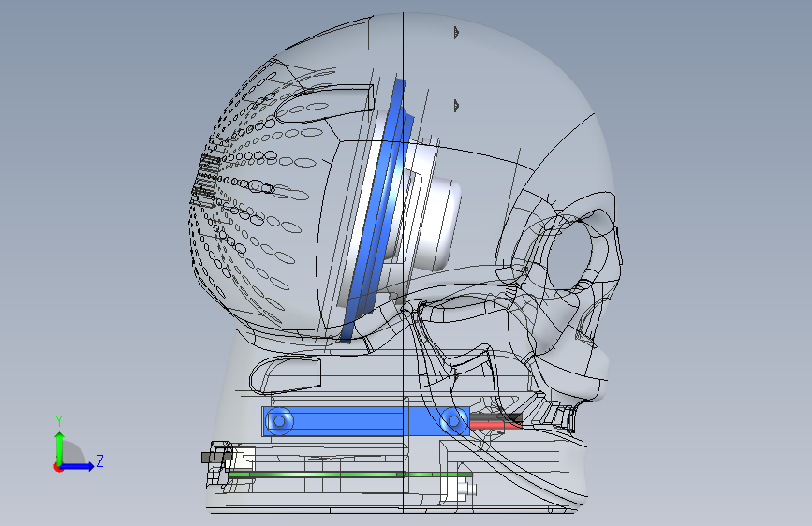This screenshot has width=812, height=526.
Task: Select the tilted blue speaker ring in the head
Action: pos(377,212)
